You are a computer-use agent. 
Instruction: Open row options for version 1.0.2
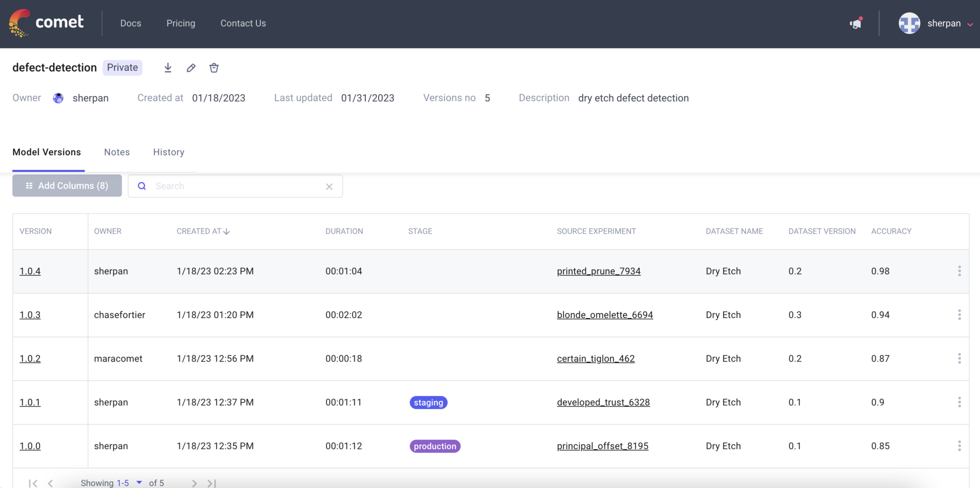[x=959, y=359]
